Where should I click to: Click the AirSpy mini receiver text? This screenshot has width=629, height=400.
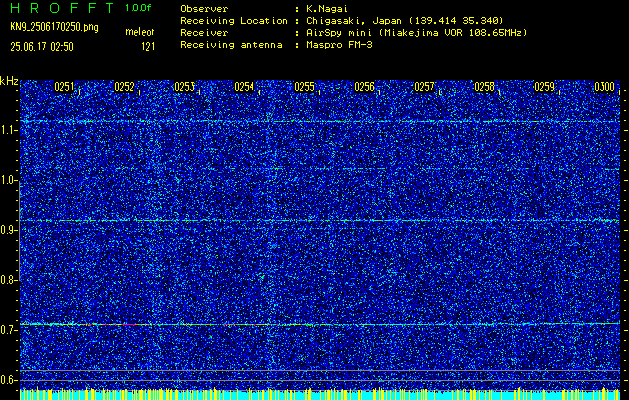click(416, 33)
